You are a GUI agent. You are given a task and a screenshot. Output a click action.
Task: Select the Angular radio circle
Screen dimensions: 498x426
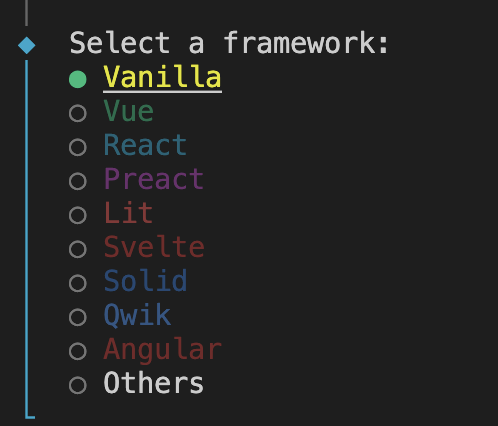[78, 351]
